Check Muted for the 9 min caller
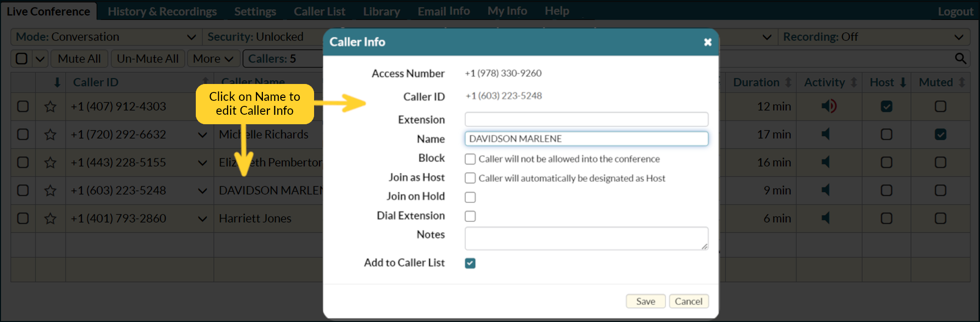The height and width of the screenshot is (322, 980). pyautogui.click(x=940, y=190)
